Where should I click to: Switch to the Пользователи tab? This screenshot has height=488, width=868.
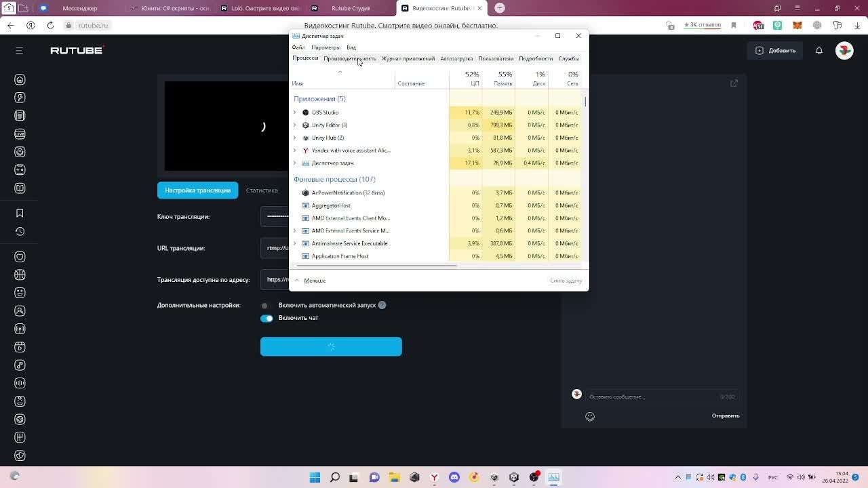pyautogui.click(x=496, y=58)
